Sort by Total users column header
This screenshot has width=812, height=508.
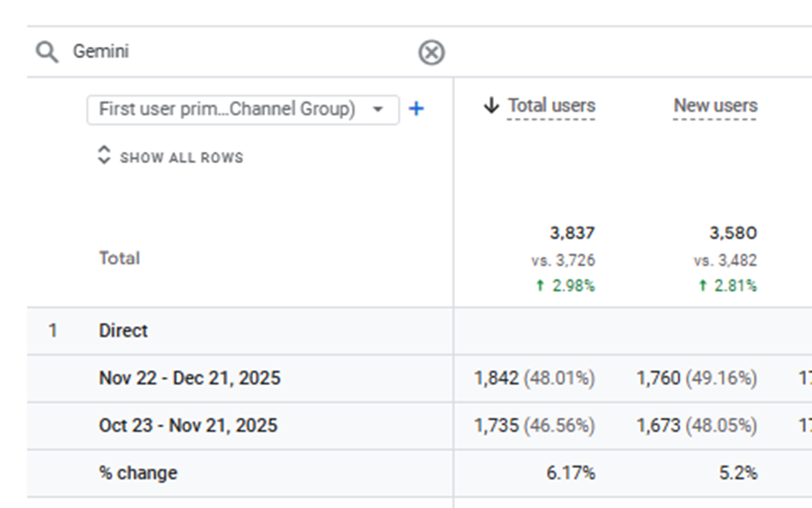[551, 106]
